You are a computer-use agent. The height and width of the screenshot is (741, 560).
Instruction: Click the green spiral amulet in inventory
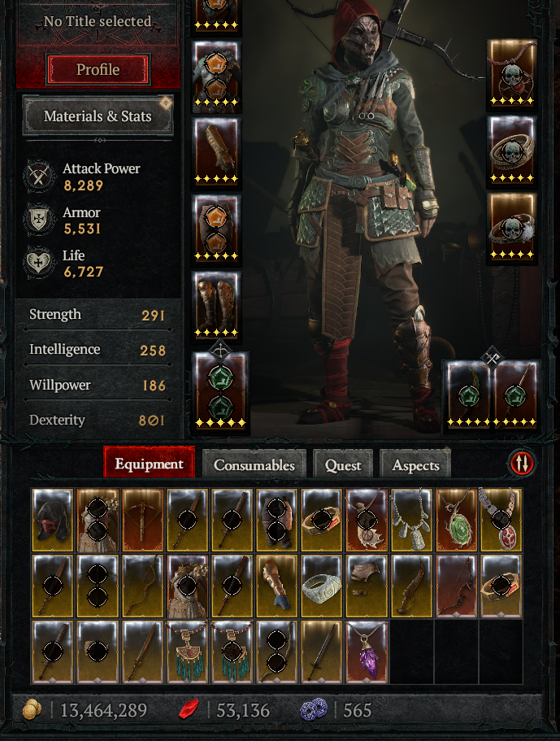click(x=457, y=521)
